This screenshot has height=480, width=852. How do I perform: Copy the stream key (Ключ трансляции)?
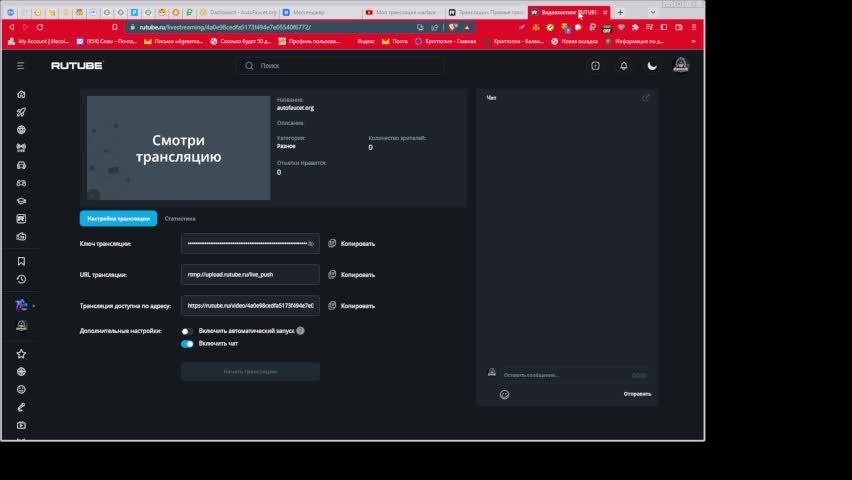click(352, 244)
